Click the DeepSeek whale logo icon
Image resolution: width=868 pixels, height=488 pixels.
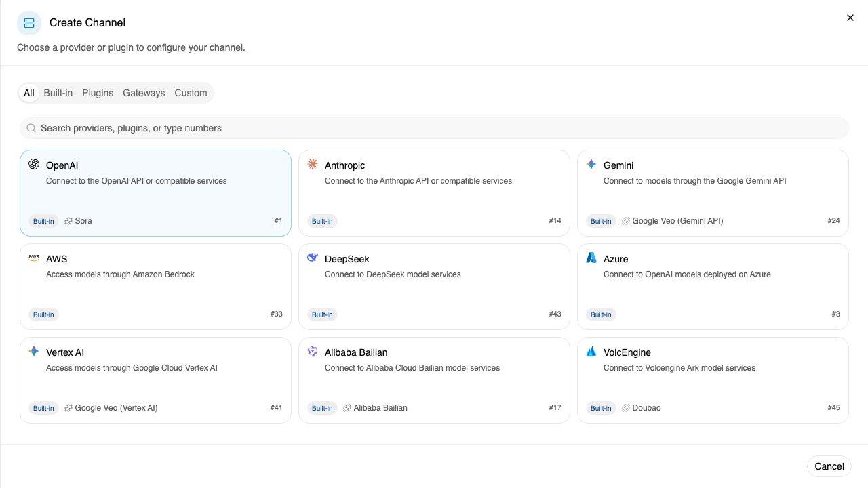[x=313, y=258]
